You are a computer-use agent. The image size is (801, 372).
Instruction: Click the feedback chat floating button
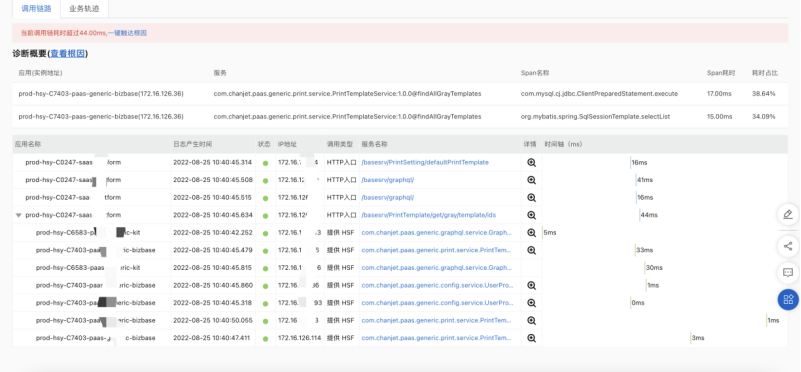coord(788,273)
